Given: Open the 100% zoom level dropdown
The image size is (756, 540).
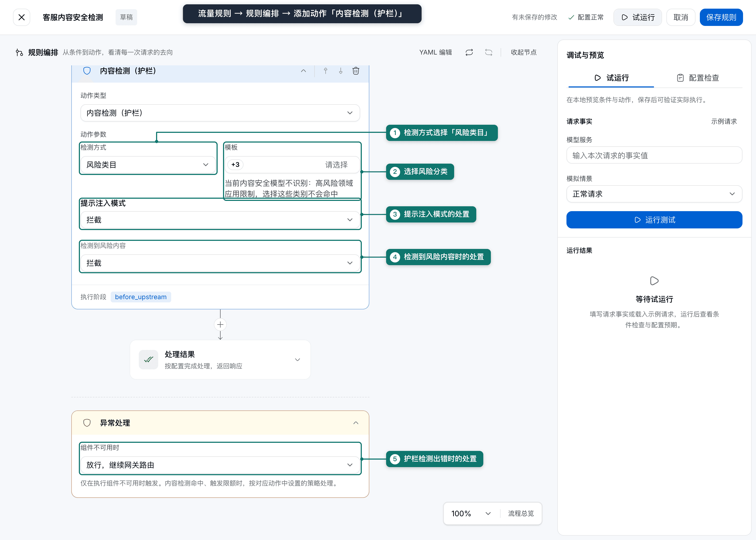Looking at the screenshot, I should [x=471, y=513].
